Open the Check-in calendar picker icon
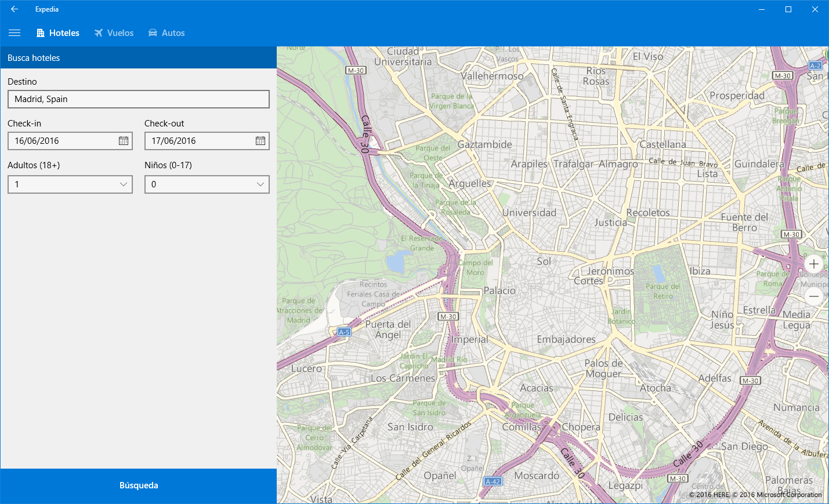 click(x=124, y=141)
